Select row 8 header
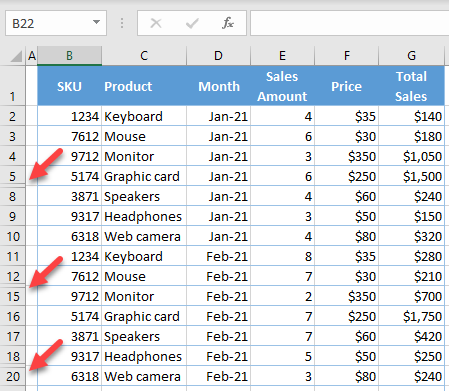Viewport: 449px width, 391px height. click(13, 196)
